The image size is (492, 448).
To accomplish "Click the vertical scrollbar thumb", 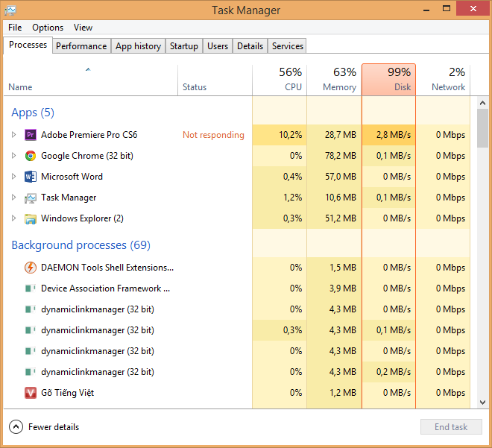I will tap(482, 128).
